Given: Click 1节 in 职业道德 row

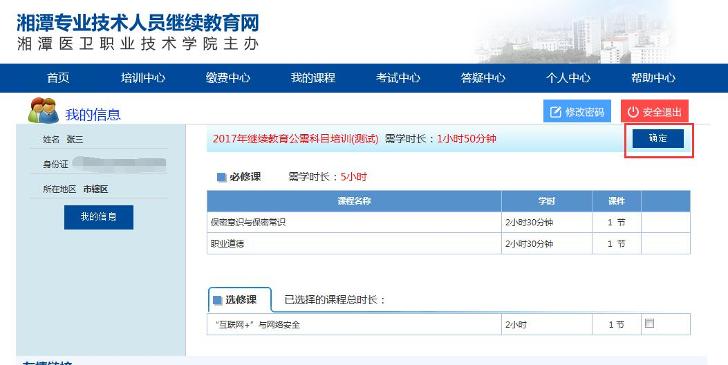Looking at the screenshot, I should (x=617, y=244).
